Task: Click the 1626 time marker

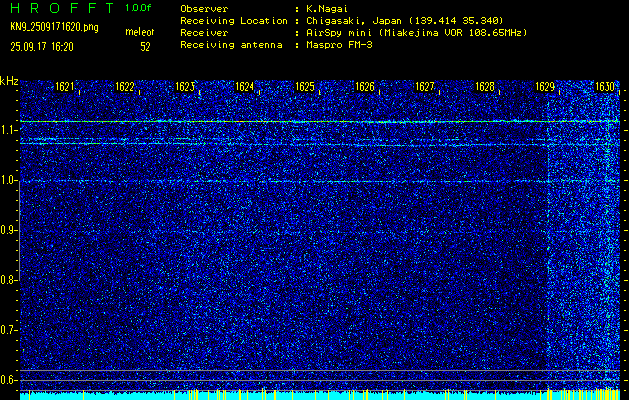Action: tap(365, 87)
